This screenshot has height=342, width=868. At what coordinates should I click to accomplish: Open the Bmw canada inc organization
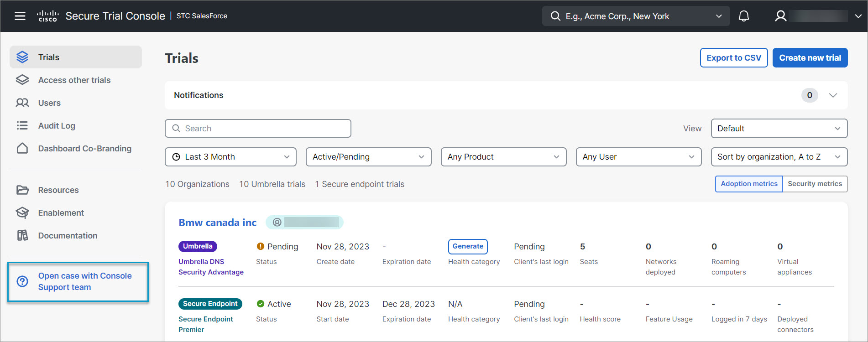[217, 223]
